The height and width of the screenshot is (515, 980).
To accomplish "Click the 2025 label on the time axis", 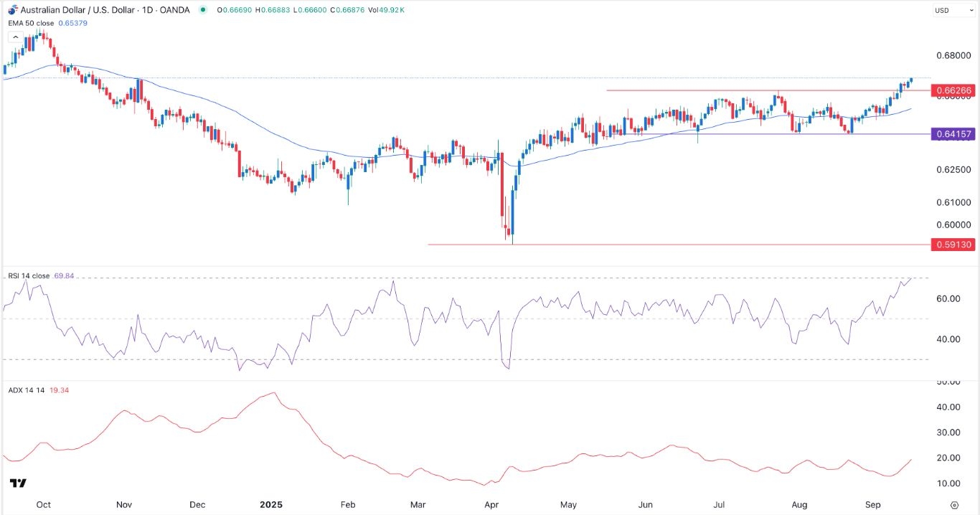I will tap(271, 504).
